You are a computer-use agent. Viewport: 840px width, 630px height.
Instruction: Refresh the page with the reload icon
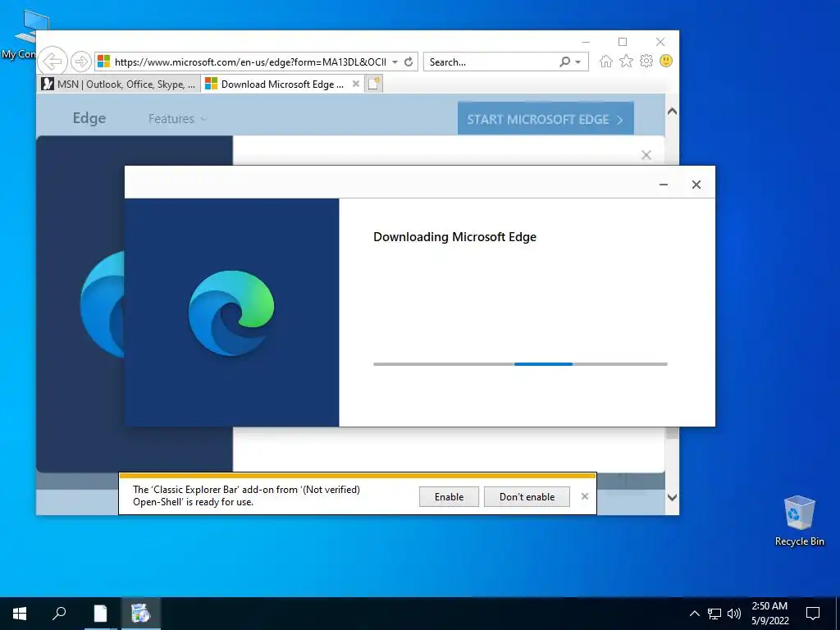click(409, 62)
